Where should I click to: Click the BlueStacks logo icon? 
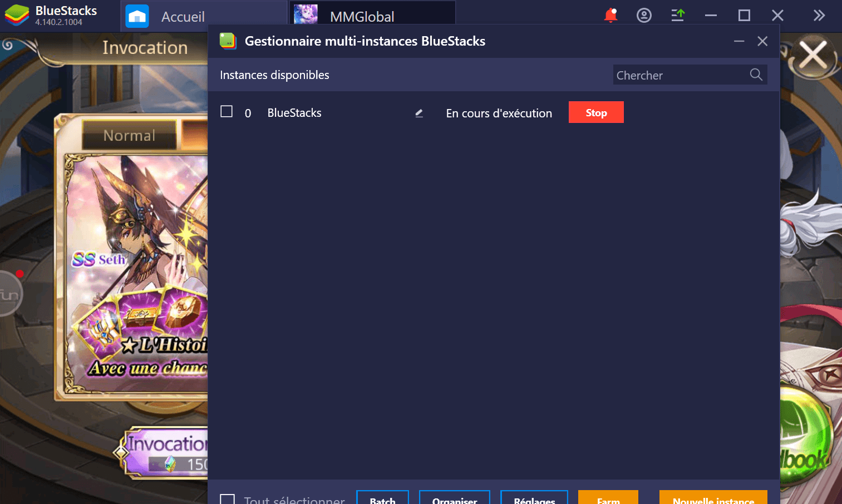point(17,16)
